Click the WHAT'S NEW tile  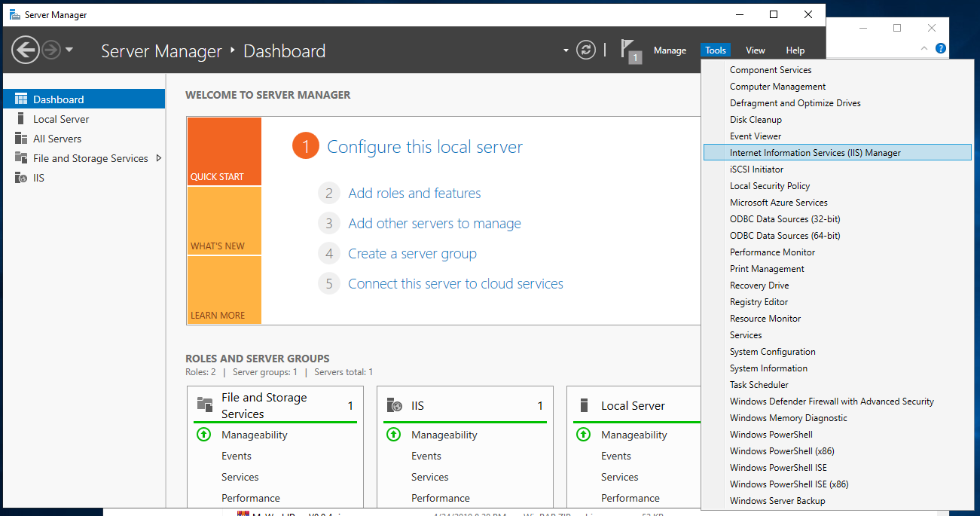click(x=224, y=221)
